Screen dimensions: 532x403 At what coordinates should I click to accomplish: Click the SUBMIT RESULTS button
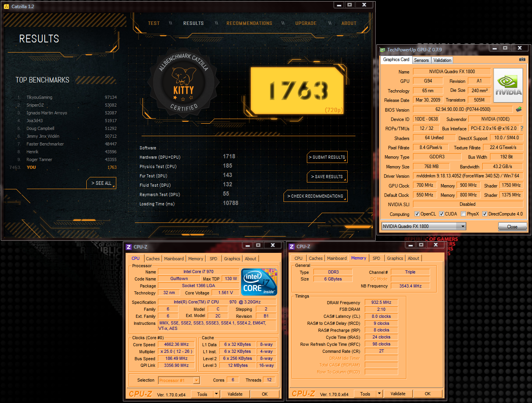click(x=327, y=157)
